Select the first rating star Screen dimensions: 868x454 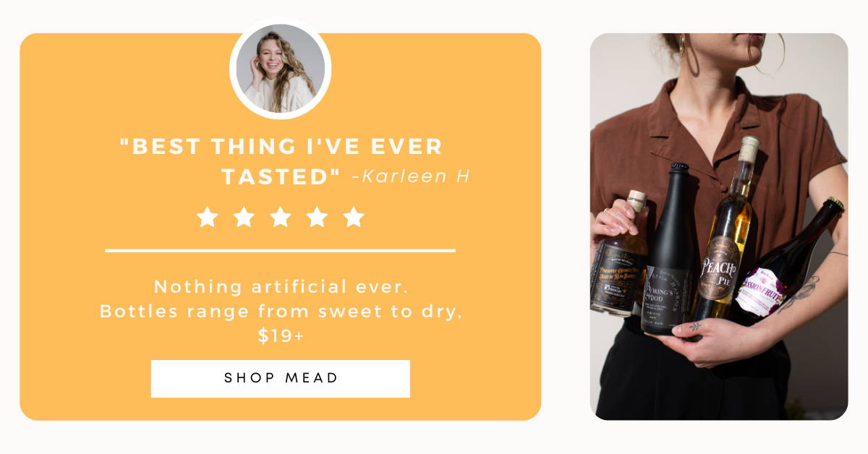(x=208, y=217)
